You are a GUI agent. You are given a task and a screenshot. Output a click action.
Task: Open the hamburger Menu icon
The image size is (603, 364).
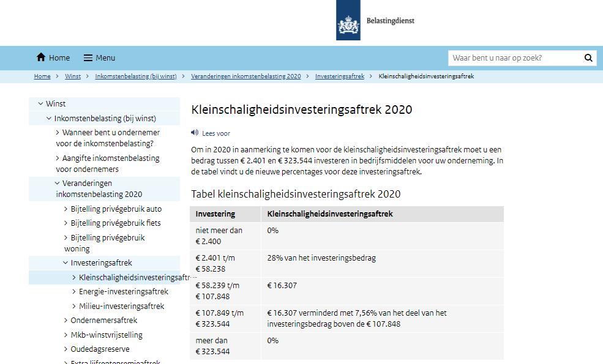tap(88, 58)
